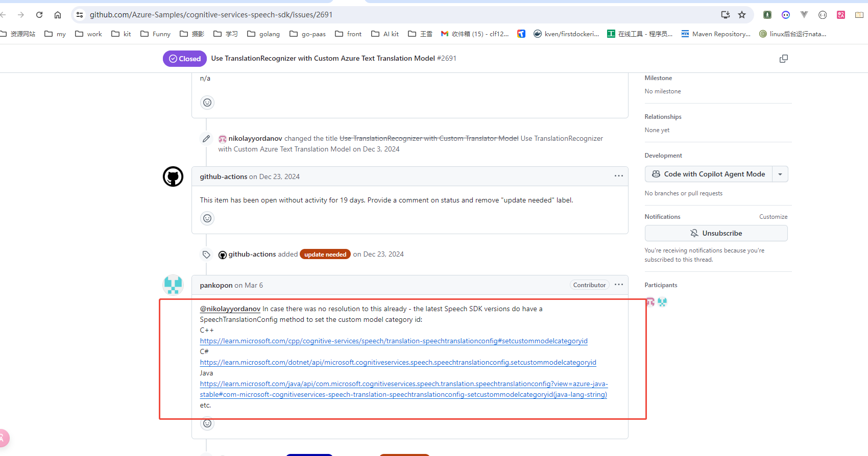Open site information icon in address bar
868x456 pixels.
click(x=80, y=15)
